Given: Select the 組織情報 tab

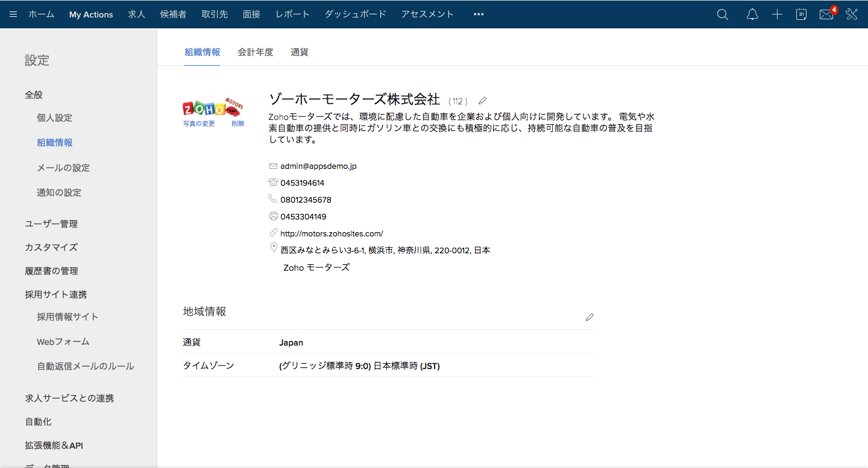Looking at the screenshot, I should 203,52.
